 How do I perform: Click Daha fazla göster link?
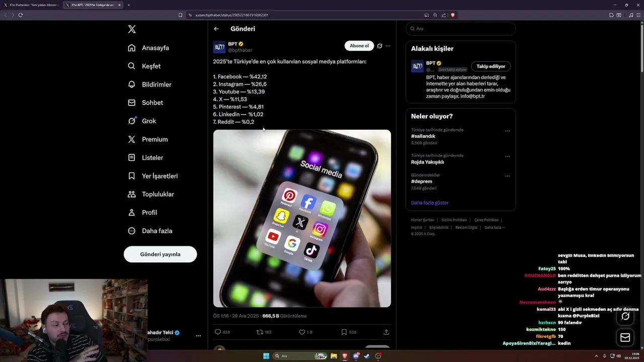(430, 203)
